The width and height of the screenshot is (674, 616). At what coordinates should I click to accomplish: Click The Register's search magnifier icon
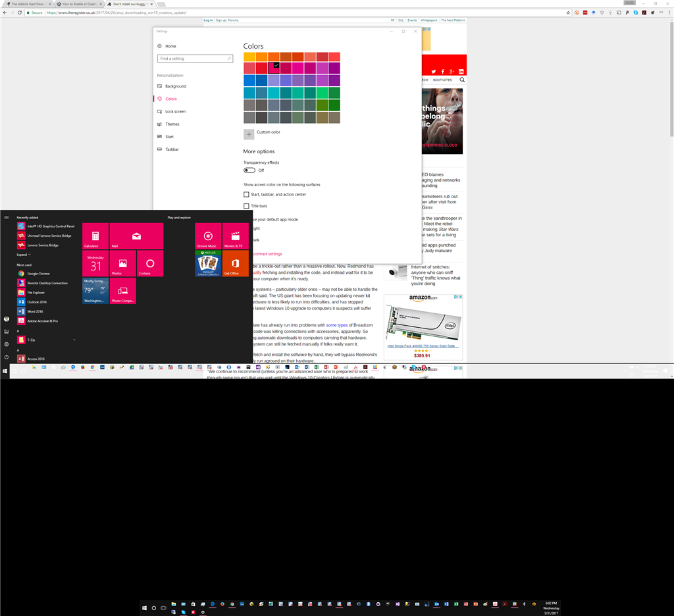point(462,80)
